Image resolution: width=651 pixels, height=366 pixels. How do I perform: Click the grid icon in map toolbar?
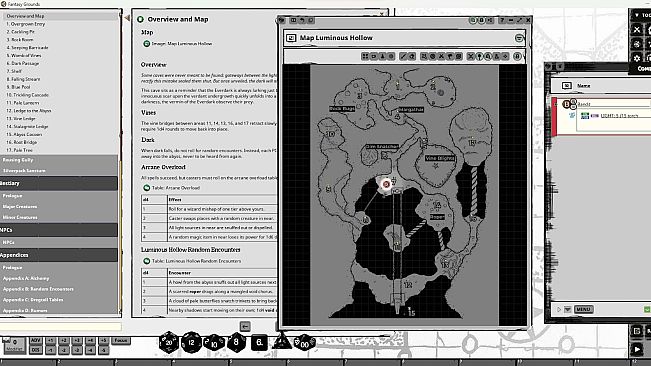(365, 56)
